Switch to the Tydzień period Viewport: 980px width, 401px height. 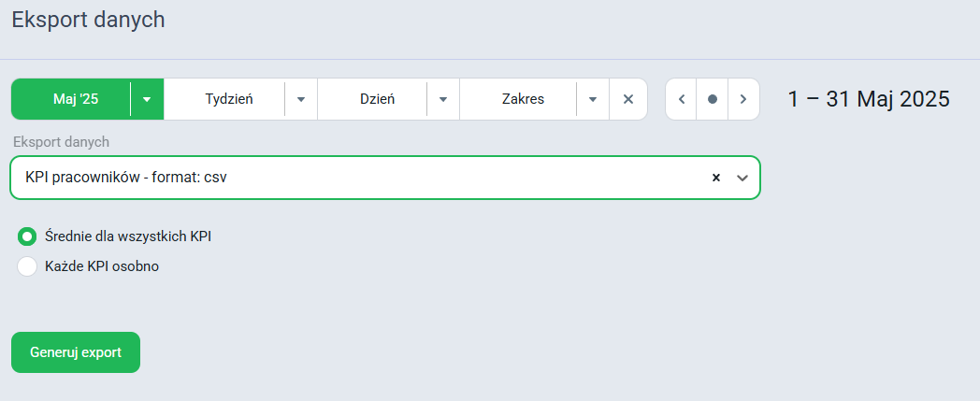pyautogui.click(x=229, y=99)
